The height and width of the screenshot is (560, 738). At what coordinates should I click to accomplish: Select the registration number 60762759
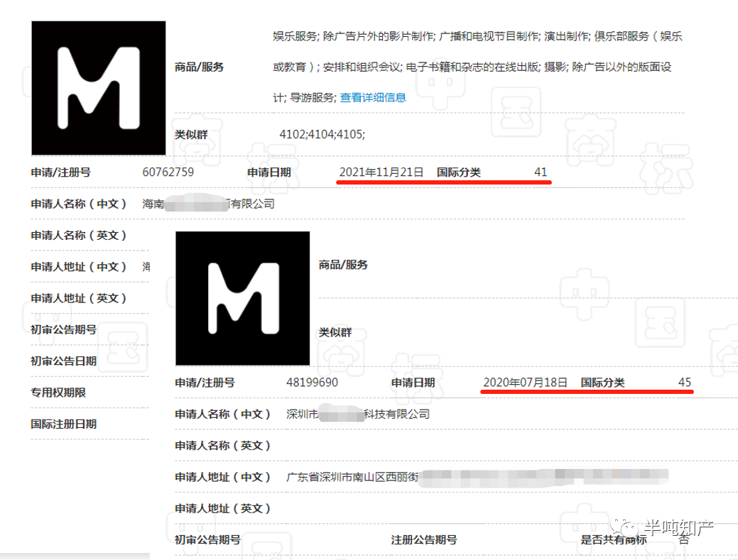point(168,172)
